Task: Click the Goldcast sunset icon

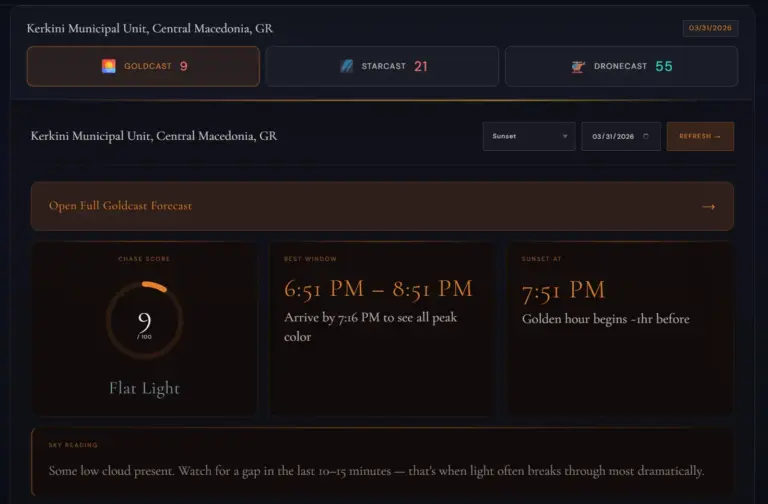Action: pos(109,66)
